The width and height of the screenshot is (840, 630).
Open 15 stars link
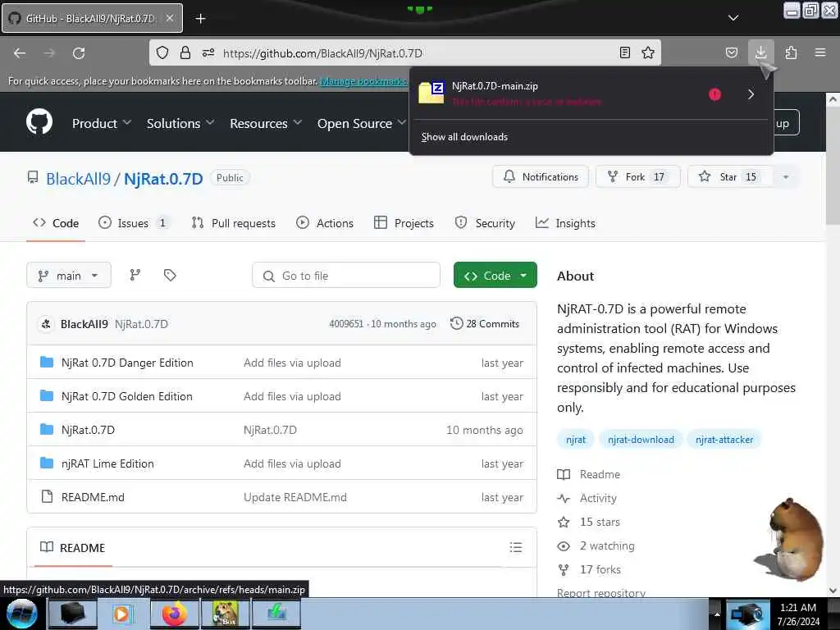[589, 523]
